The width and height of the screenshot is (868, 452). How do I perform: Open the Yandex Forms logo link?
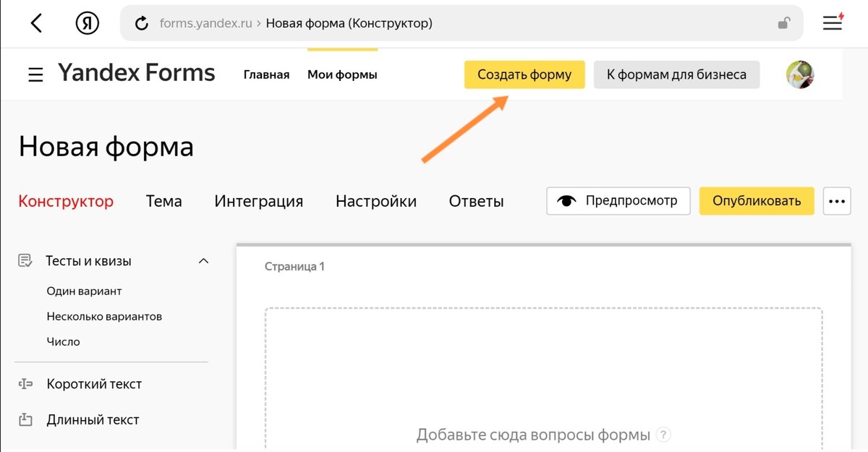click(x=137, y=73)
